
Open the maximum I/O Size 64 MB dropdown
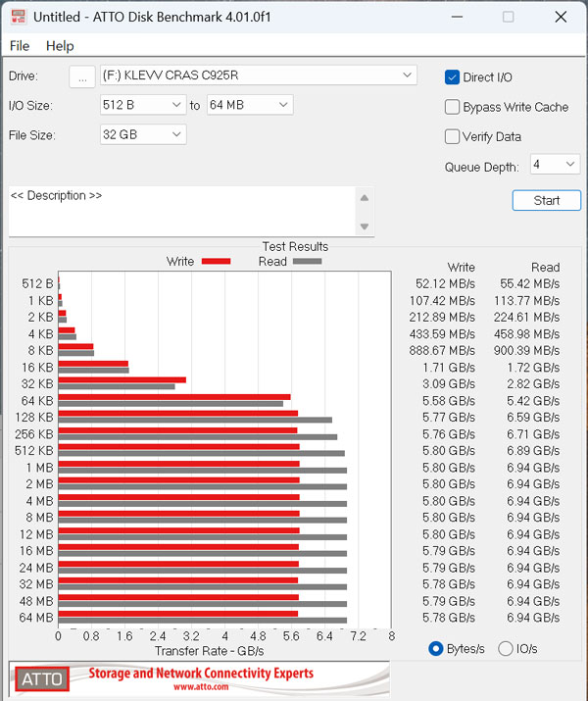(x=249, y=105)
